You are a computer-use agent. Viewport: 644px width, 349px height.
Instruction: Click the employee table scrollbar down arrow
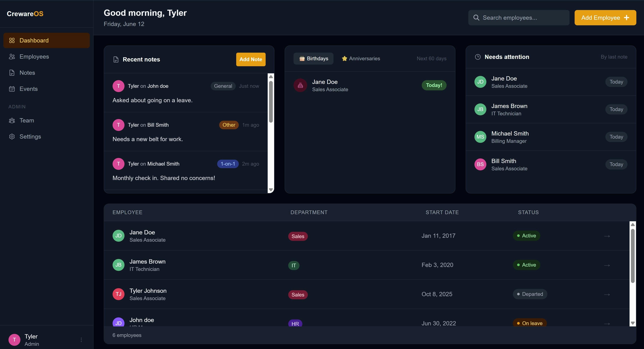(633, 323)
